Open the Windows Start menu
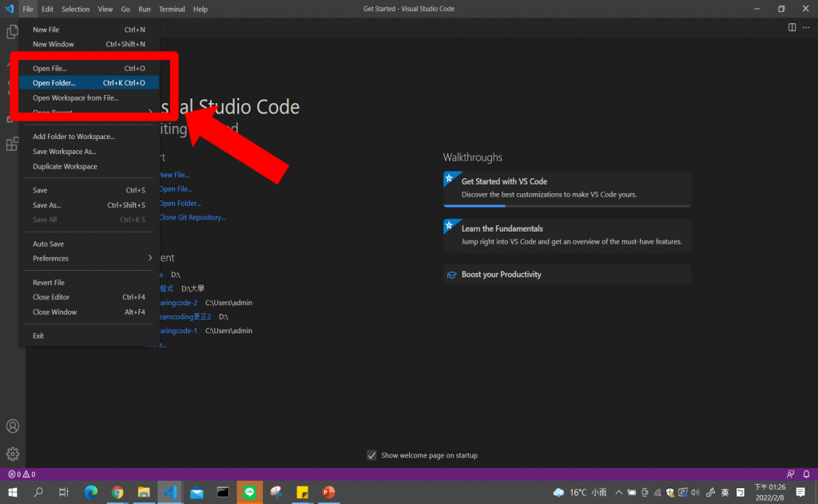The width and height of the screenshot is (818, 504). tap(13, 492)
